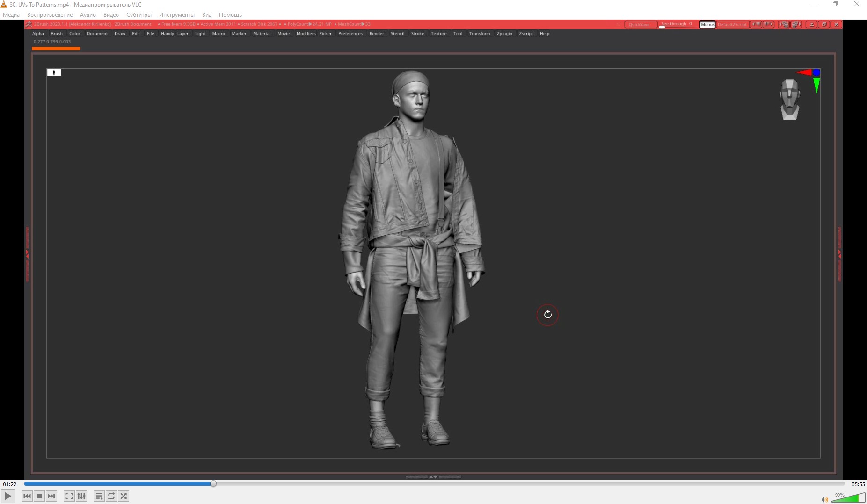Screen dimensions: 867x504
Task: Open the Медиа menu
Action: (11, 15)
